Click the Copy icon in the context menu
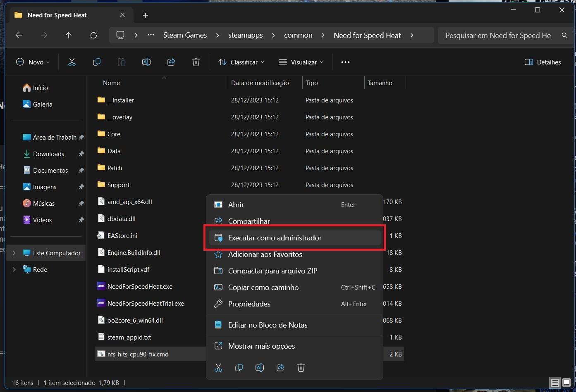The image size is (576, 392). (x=239, y=368)
